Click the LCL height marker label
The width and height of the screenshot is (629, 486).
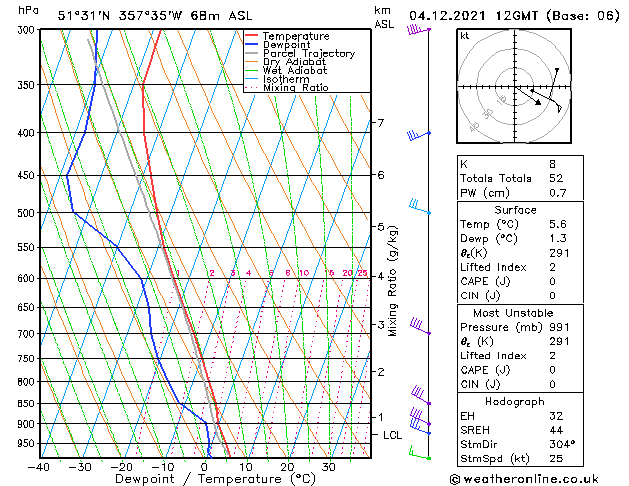[x=392, y=435]
